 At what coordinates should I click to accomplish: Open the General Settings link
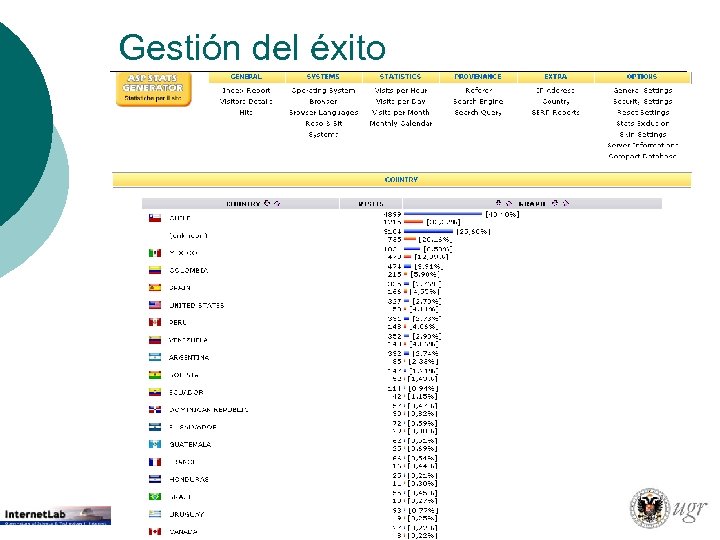(x=642, y=90)
